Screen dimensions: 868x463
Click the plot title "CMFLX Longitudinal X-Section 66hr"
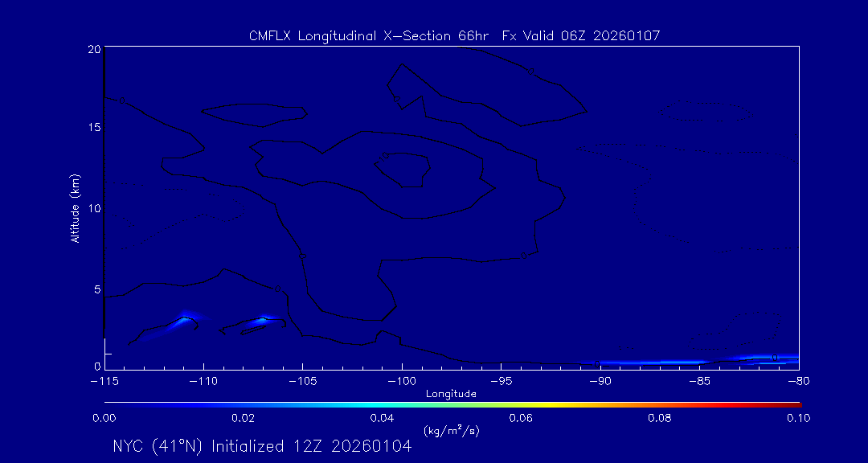pyautogui.click(x=369, y=36)
